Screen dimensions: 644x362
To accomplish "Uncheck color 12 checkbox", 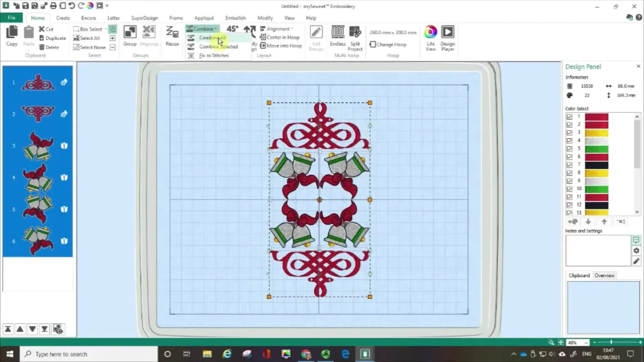I will pyautogui.click(x=569, y=205).
